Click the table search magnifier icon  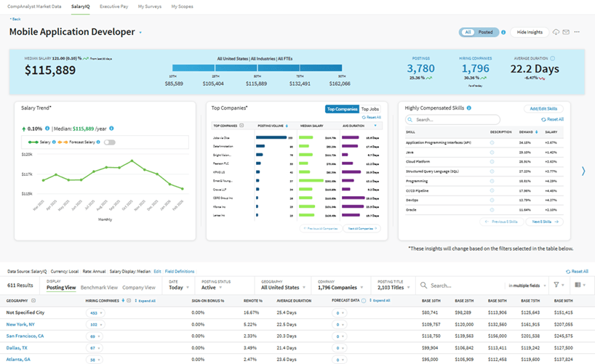(423, 285)
